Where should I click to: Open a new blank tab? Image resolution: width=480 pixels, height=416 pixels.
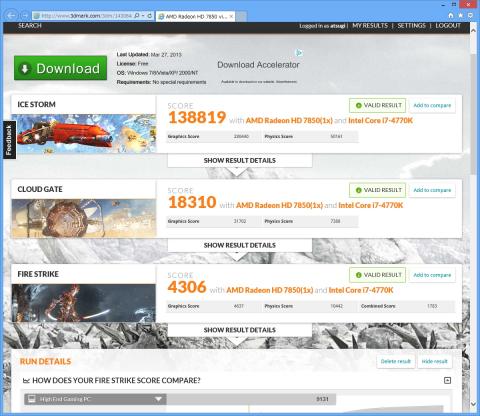pyautogui.click(x=241, y=16)
